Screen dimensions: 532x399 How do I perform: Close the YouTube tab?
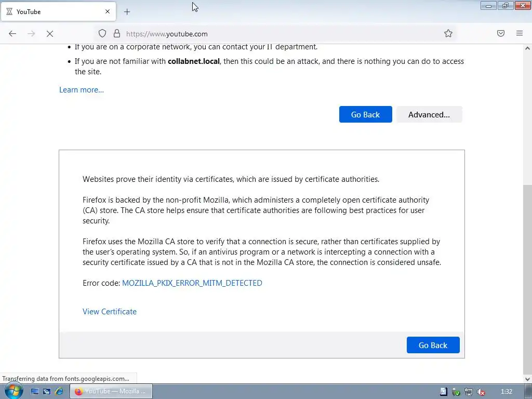(108, 11)
